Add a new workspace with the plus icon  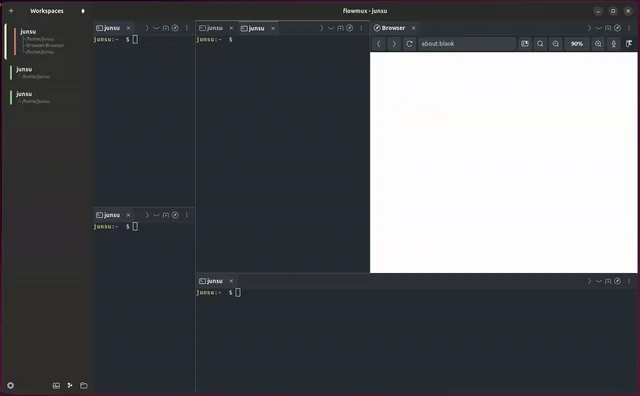pos(11,11)
